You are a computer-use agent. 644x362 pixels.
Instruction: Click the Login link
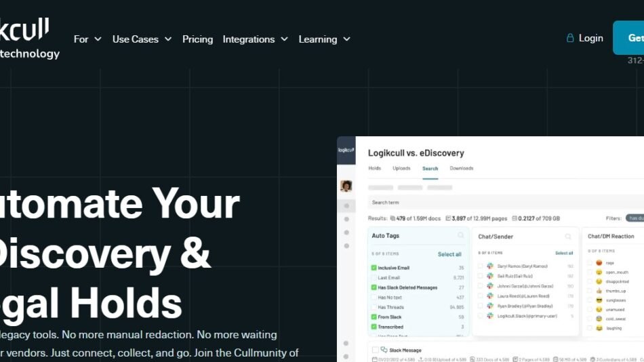click(x=590, y=38)
